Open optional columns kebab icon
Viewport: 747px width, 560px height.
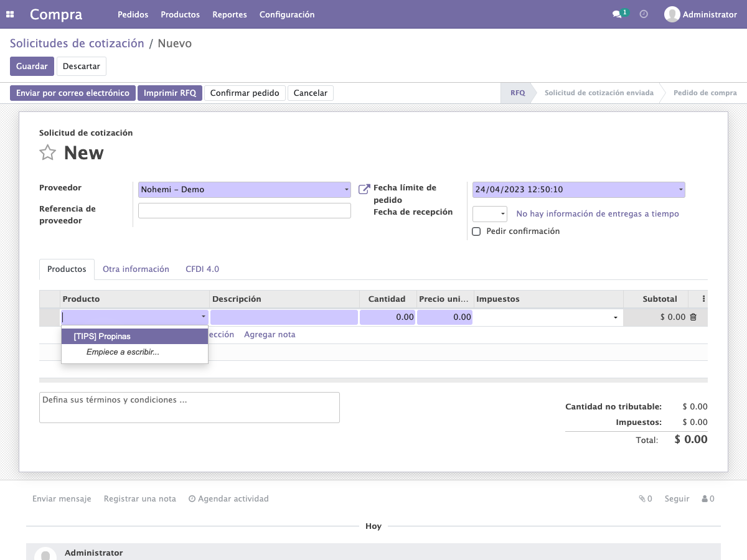pyautogui.click(x=704, y=299)
